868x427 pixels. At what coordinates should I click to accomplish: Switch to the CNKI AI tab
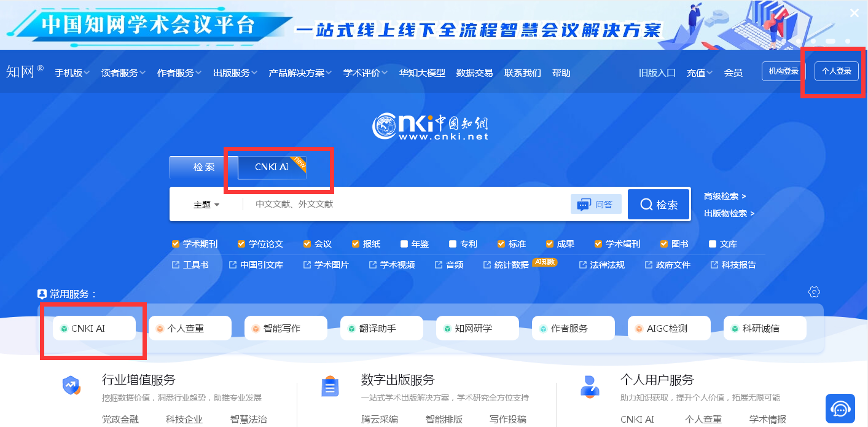(272, 167)
